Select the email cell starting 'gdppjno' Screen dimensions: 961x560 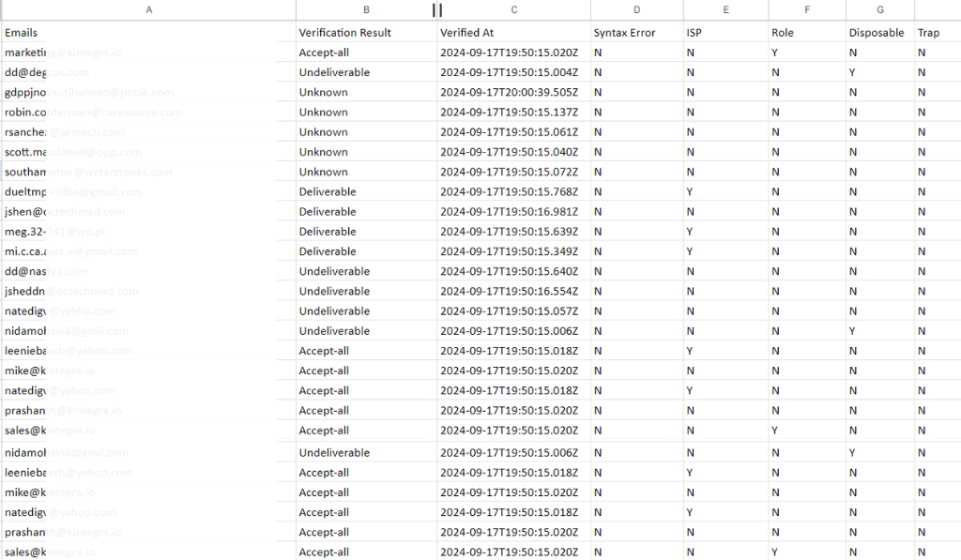click(148, 93)
